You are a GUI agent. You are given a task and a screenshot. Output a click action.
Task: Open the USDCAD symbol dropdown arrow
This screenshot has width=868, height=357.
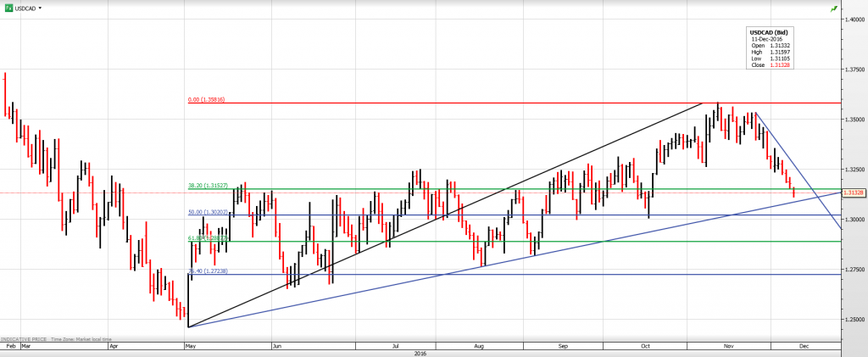tap(40, 8)
